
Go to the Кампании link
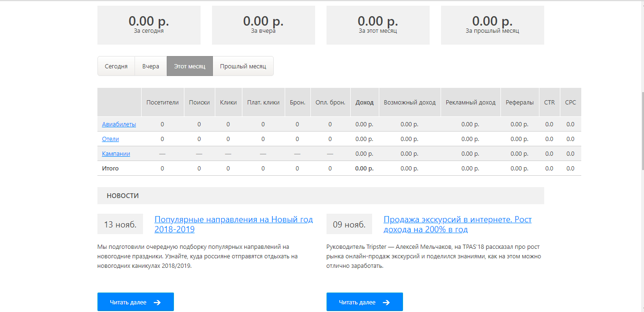(116, 154)
